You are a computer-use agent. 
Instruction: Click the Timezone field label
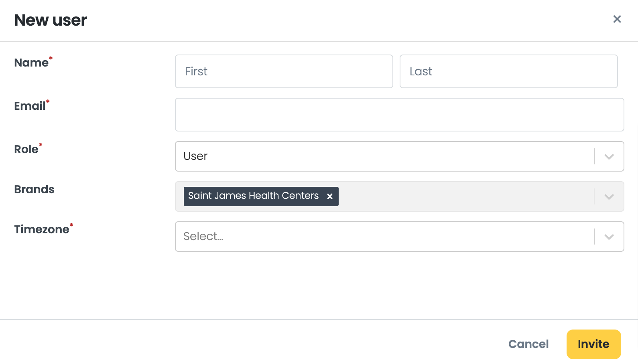point(41,229)
